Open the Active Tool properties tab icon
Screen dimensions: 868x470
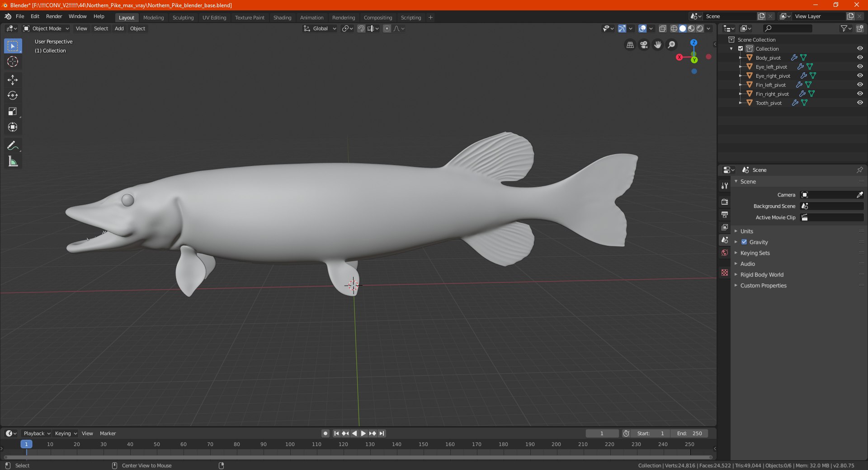(725, 186)
